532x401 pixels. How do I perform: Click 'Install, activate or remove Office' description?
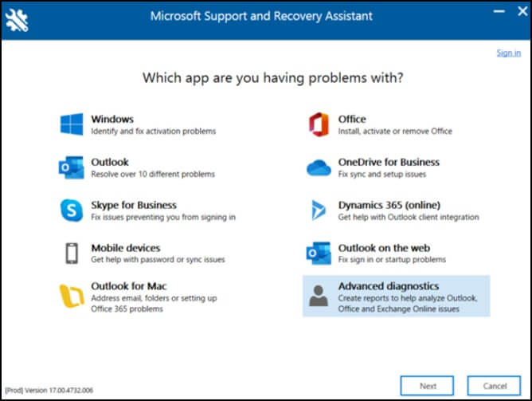(x=395, y=131)
